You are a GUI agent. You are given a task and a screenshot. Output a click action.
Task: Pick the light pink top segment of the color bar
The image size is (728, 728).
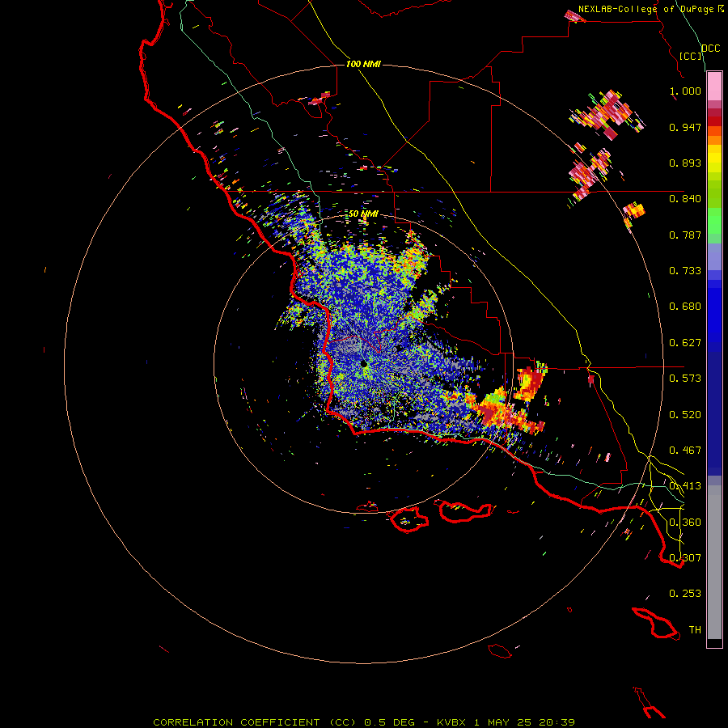click(x=714, y=87)
